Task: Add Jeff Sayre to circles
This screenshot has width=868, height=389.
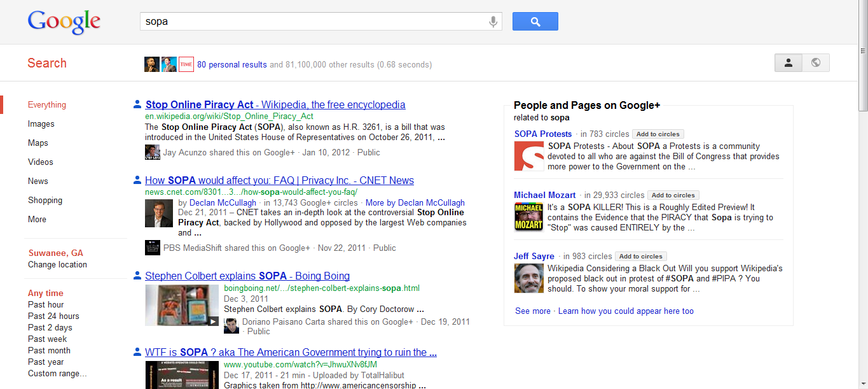Action: coord(641,257)
